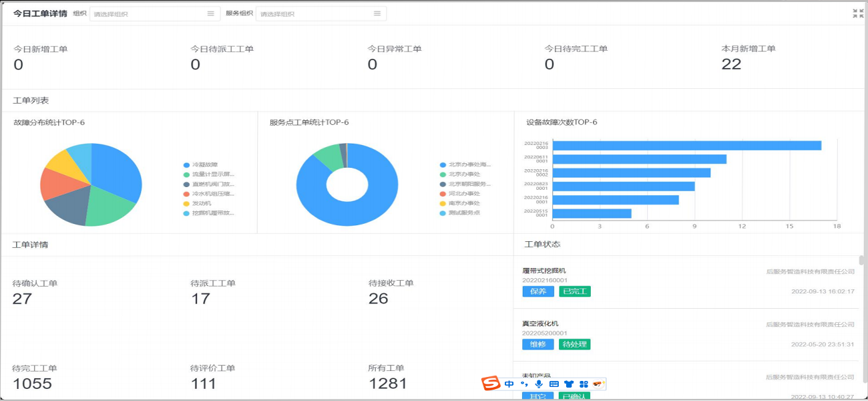Viewport: 868px width, 401px height.
Task: Click the 今日待完工工单 value
Action: click(x=549, y=64)
